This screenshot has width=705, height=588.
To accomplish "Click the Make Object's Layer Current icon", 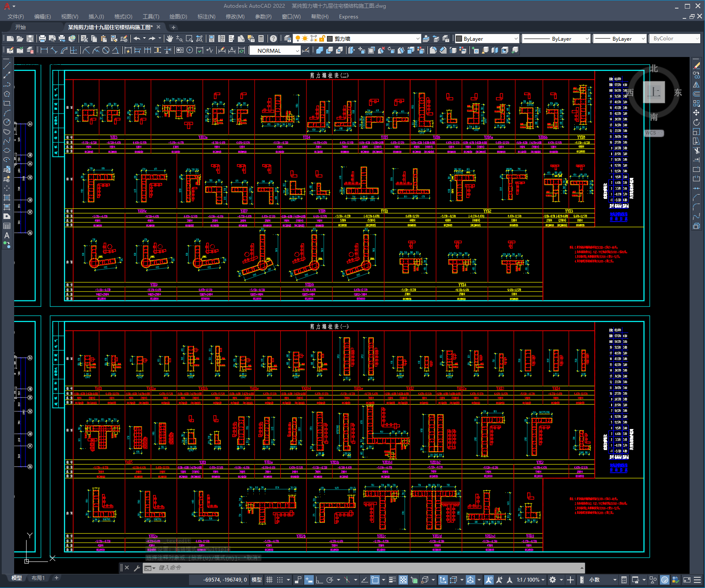I will (x=426, y=39).
